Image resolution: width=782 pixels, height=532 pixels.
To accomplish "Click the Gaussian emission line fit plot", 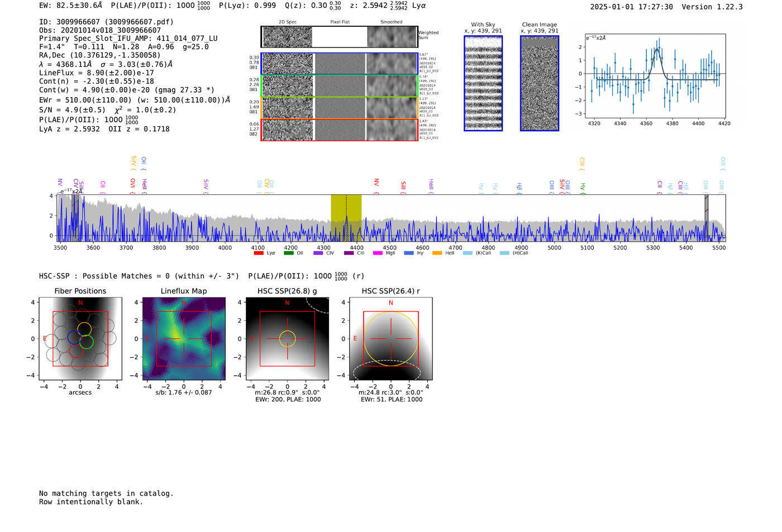I will [655, 76].
